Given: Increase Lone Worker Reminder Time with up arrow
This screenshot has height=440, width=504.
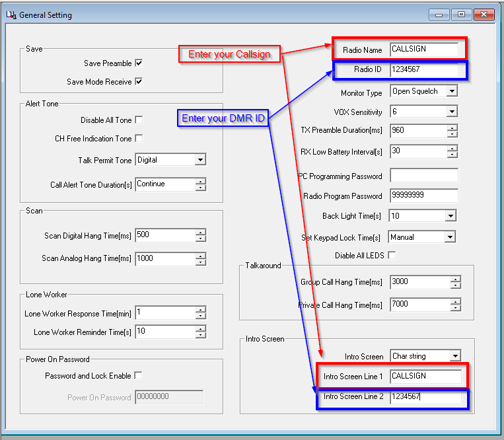Looking at the screenshot, I should pos(201,329).
